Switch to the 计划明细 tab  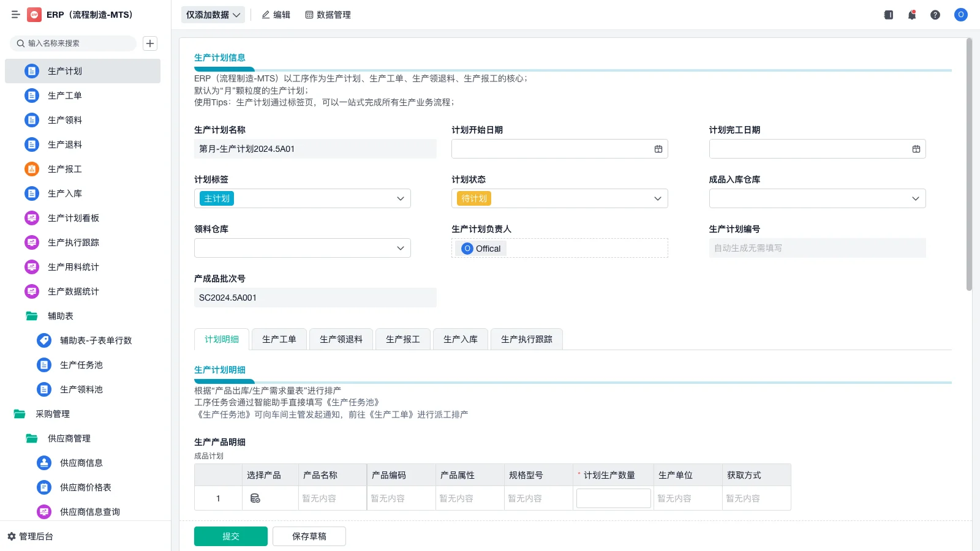[222, 339]
